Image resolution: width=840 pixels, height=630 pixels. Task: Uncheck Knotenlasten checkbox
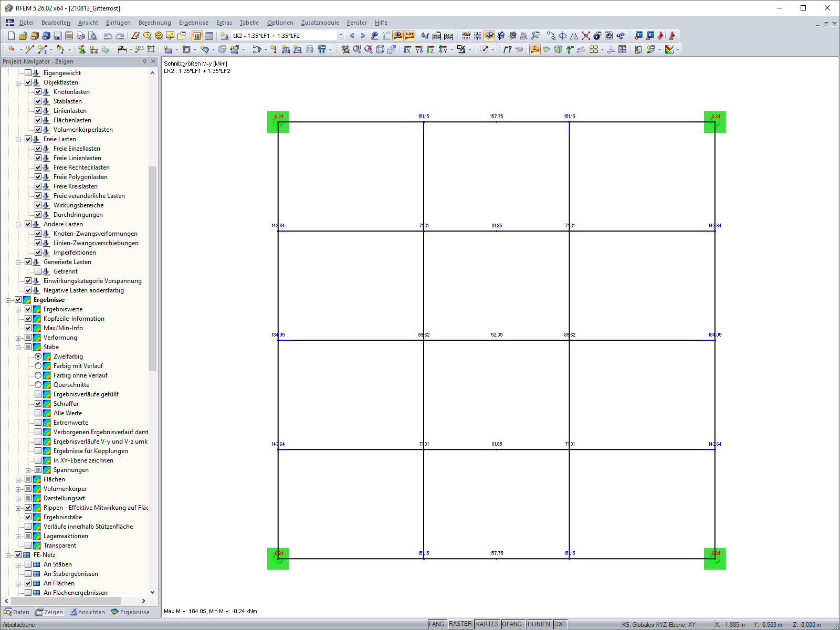pos(38,92)
